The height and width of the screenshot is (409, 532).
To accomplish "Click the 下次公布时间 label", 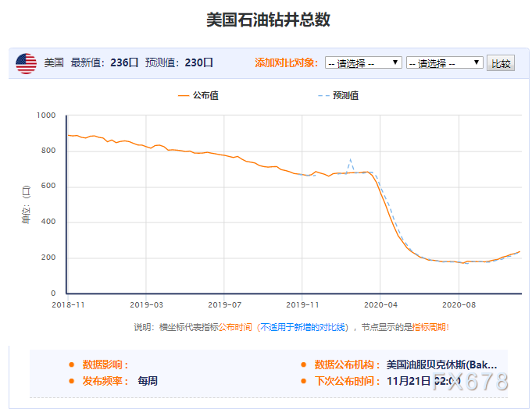I will (347, 381).
